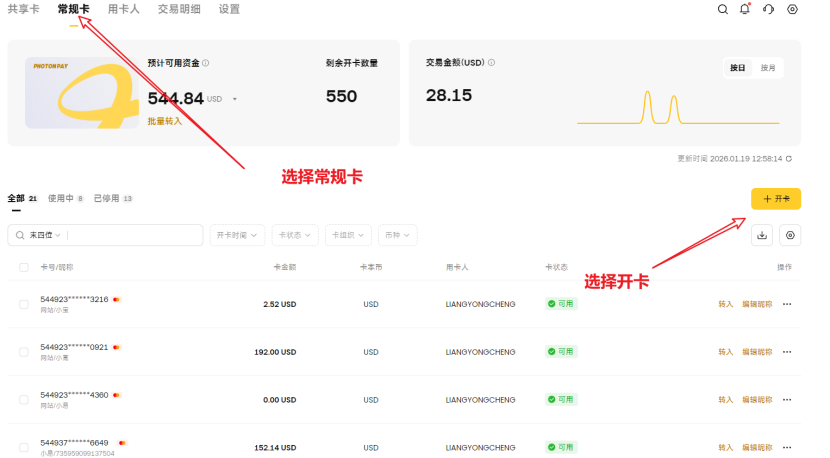Open more actions for card ending 6649
This screenshot has height=458, width=830.
pyautogui.click(x=787, y=447)
